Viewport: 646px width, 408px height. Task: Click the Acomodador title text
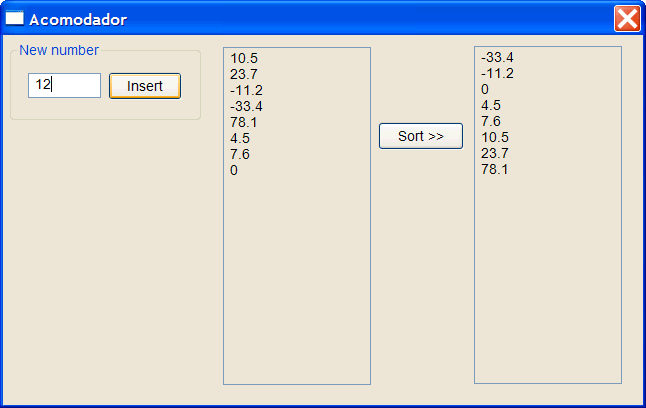[x=78, y=19]
